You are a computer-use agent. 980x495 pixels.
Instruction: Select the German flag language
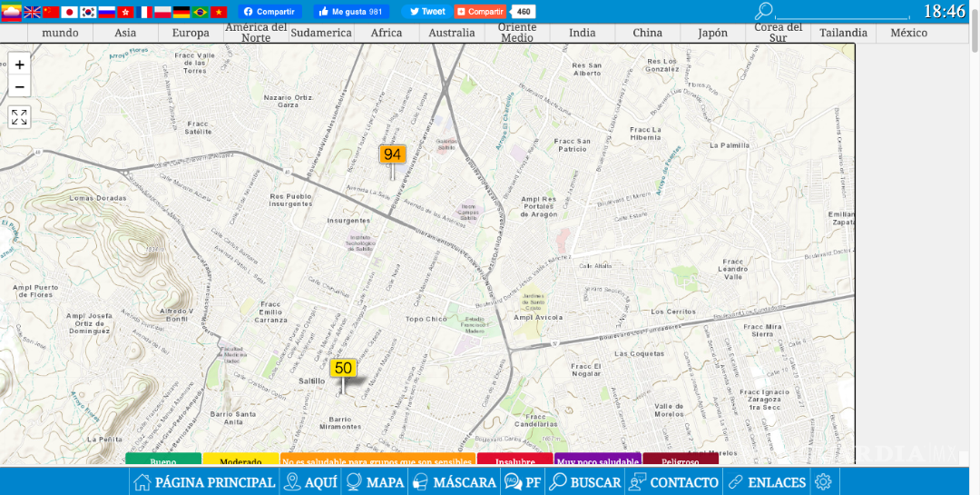(181, 12)
